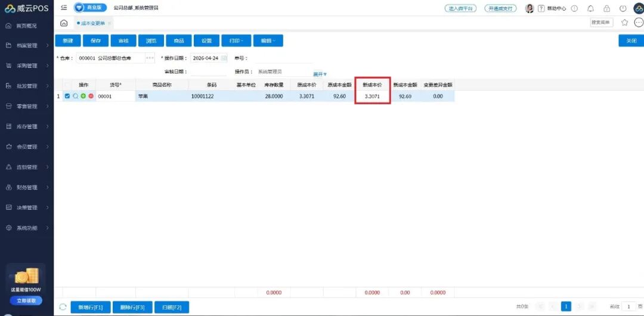The height and width of the screenshot is (316, 644).
Task: Star the page as favorite
Action: click(x=625, y=23)
